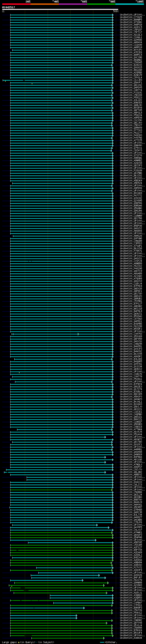The image size is (146, 644).
Task: Click the red 20% identity legend segment
Action: [x=16, y=4]
